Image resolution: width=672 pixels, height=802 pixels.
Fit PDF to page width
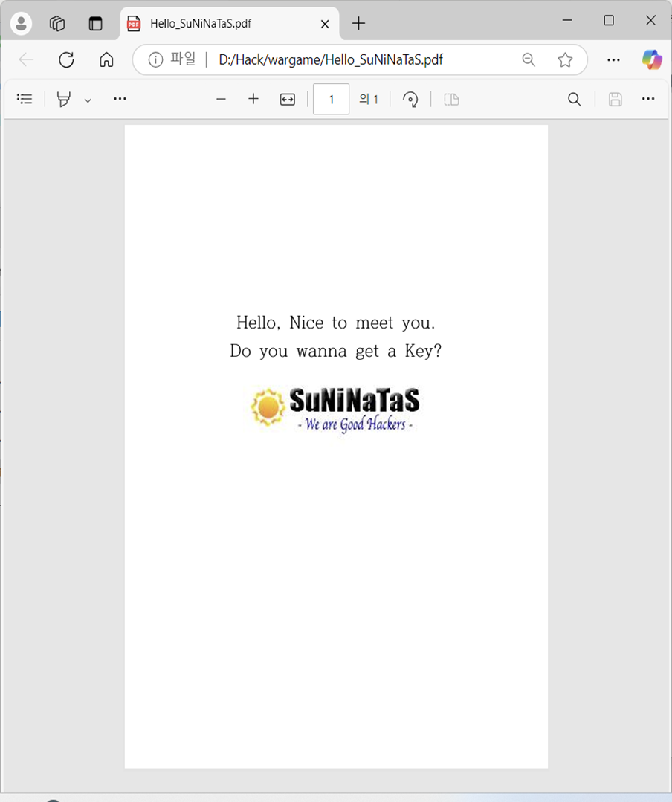(288, 99)
